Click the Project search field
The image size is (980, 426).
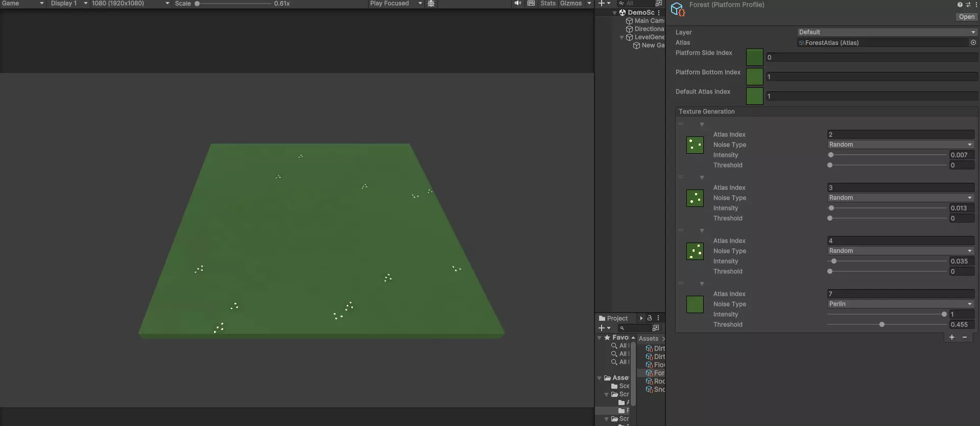pos(635,328)
